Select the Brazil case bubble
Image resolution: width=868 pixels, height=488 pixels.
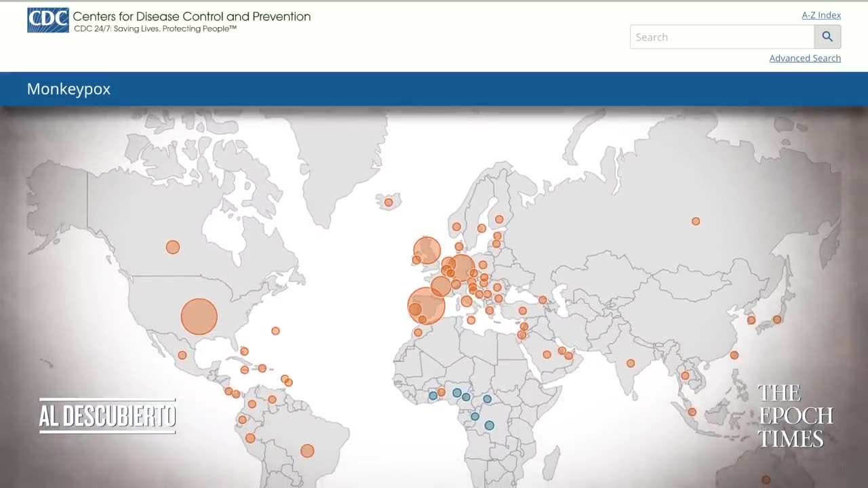(307, 451)
